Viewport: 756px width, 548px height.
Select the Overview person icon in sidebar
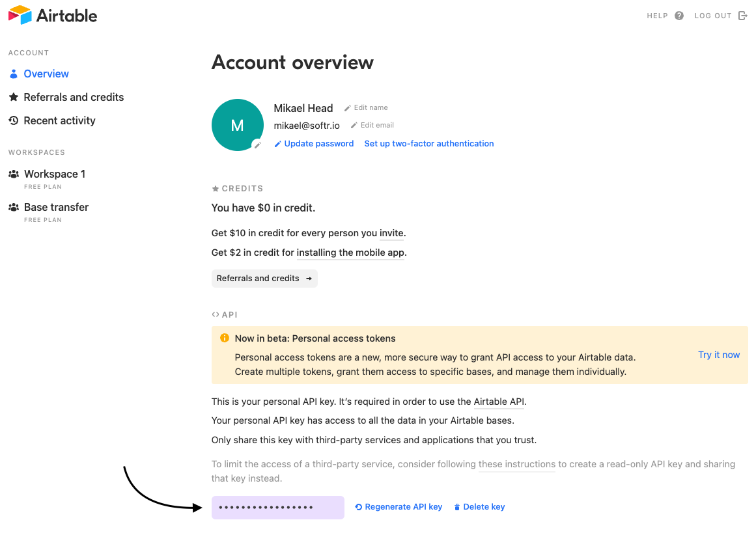[13, 74]
